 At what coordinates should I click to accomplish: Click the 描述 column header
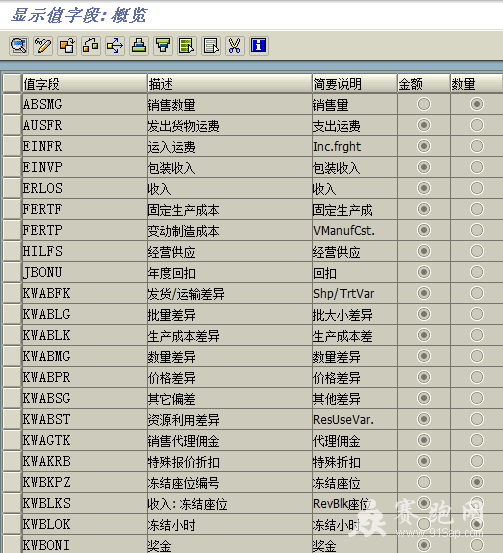230,84
